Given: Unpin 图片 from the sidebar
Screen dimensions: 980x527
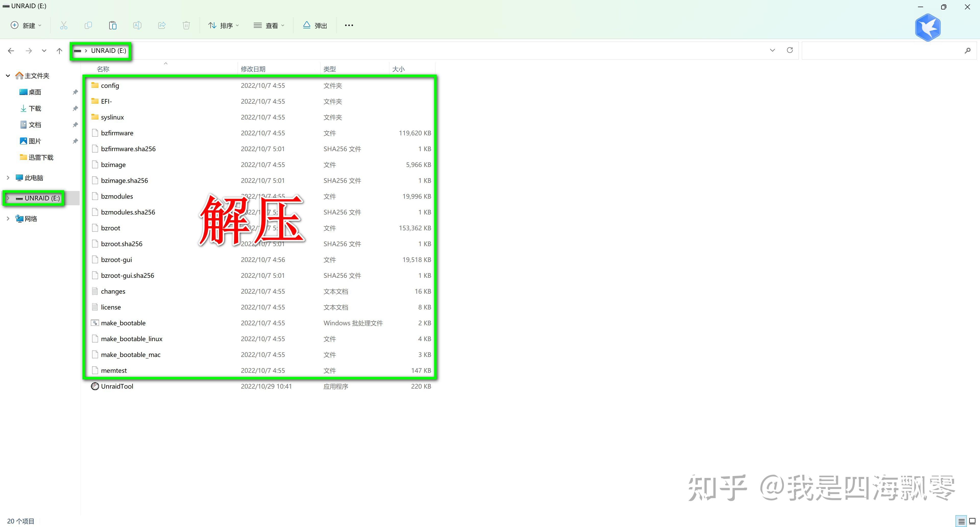Looking at the screenshot, I should coord(75,140).
